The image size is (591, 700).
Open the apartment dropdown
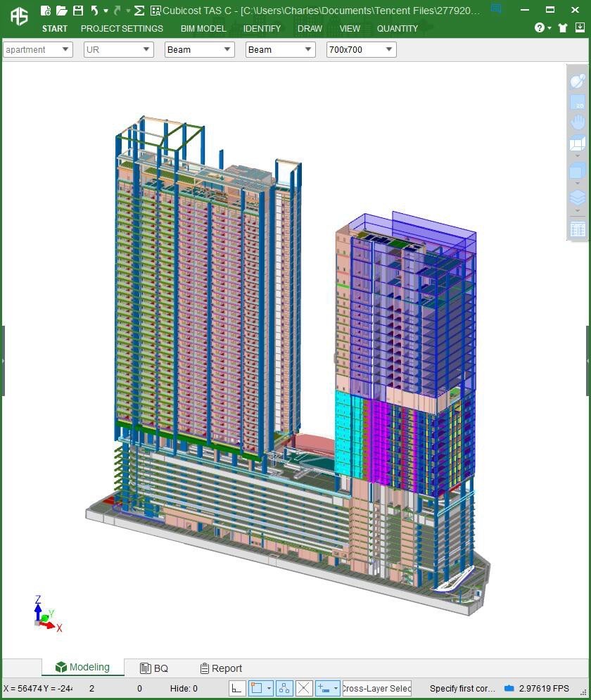point(38,50)
